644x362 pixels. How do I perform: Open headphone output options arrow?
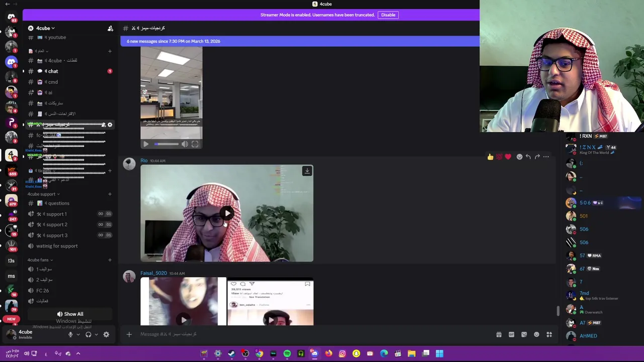point(96,335)
